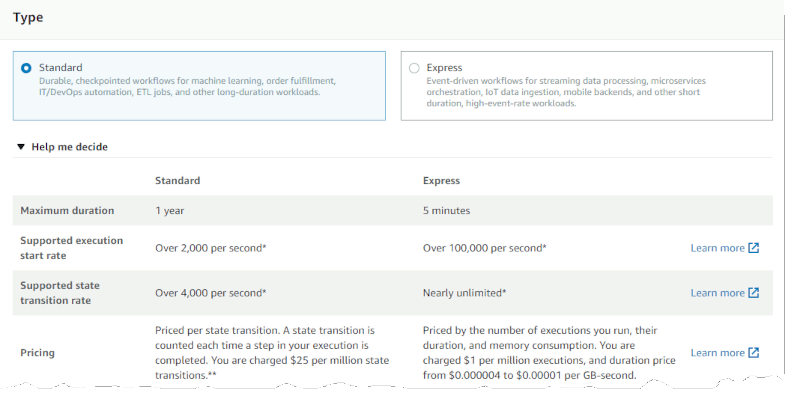This screenshot has width=800, height=402.
Task: Open Learn more link for execution start rate
Action: click(x=717, y=248)
